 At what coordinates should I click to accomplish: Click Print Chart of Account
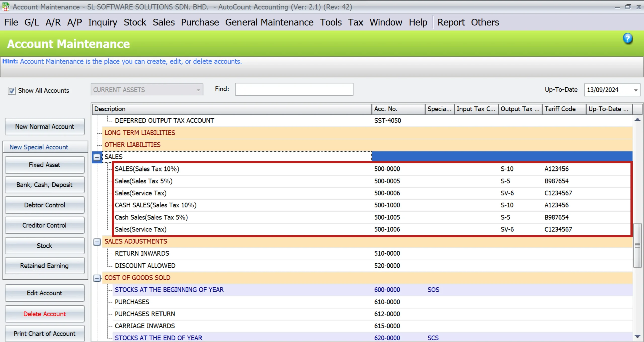pos(44,333)
